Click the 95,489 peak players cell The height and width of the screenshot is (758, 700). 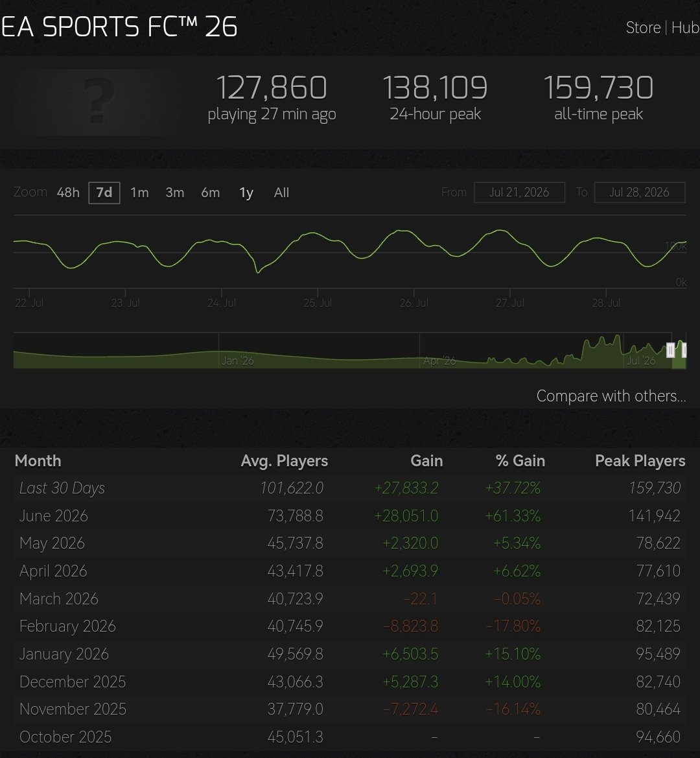659,654
